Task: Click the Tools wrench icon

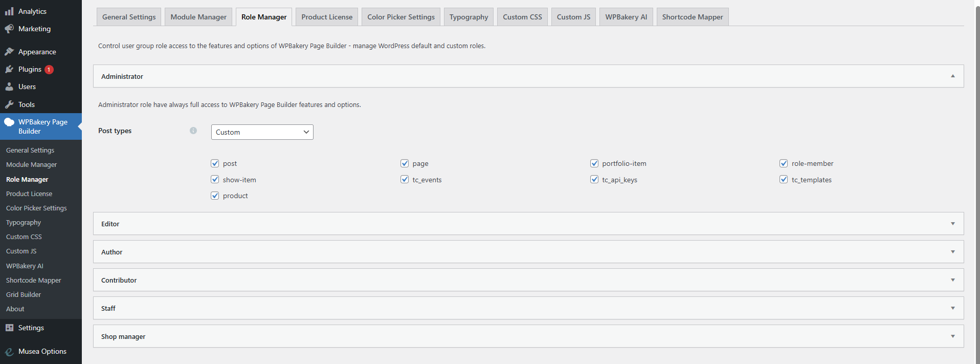Action: (9, 104)
